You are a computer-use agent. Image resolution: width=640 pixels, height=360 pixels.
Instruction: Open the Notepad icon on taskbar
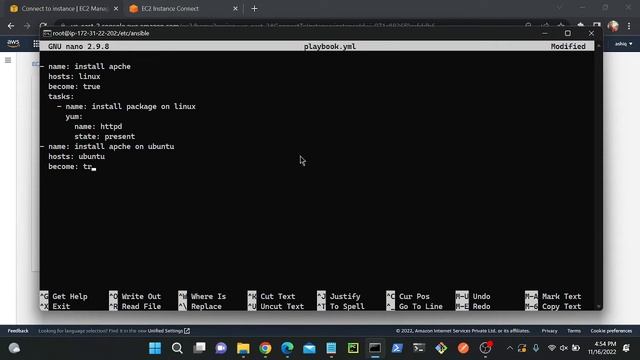pyautogui.click(x=331, y=348)
